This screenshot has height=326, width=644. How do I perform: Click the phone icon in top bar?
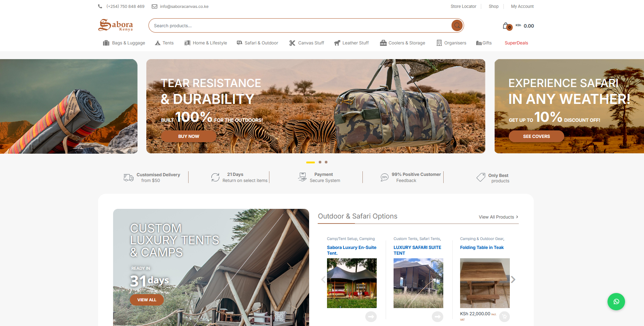click(100, 6)
